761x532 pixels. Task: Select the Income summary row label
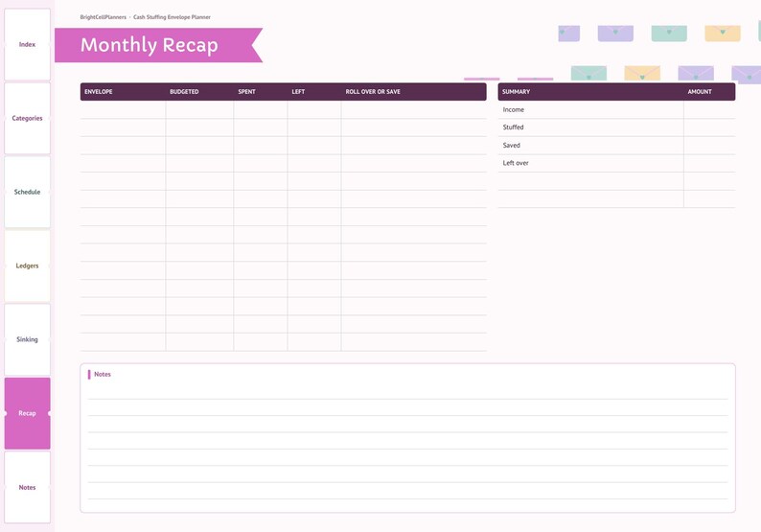pos(514,109)
